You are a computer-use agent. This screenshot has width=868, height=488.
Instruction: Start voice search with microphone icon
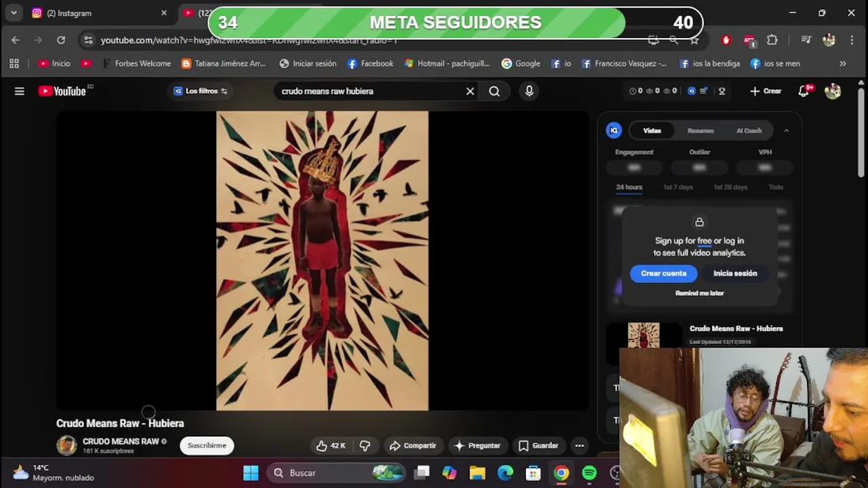tap(529, 91)
